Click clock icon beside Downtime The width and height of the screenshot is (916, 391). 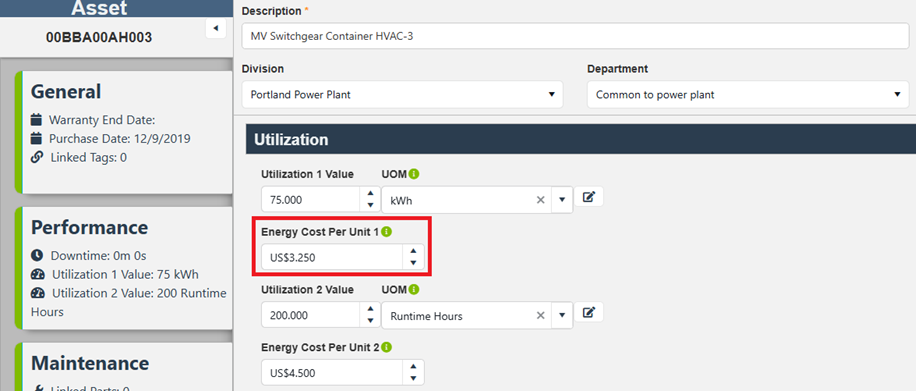(x=37, y=255)
